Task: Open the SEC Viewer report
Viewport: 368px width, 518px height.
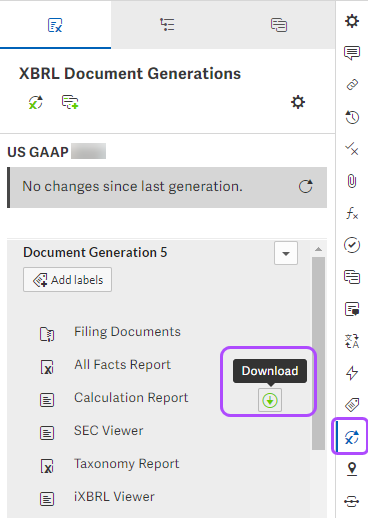Action: tap(108, 431)
